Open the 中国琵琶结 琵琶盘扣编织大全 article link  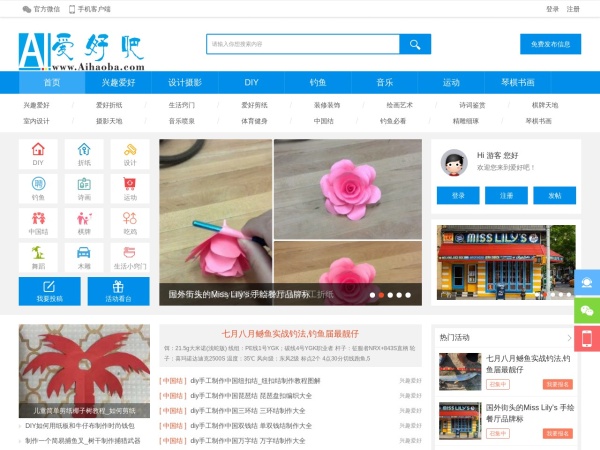point(251,396)
